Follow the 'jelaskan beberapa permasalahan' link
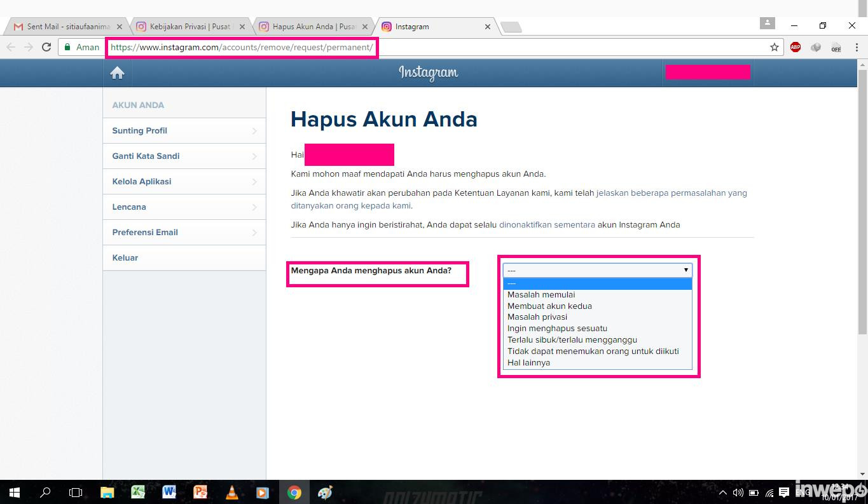 (672, 193)
